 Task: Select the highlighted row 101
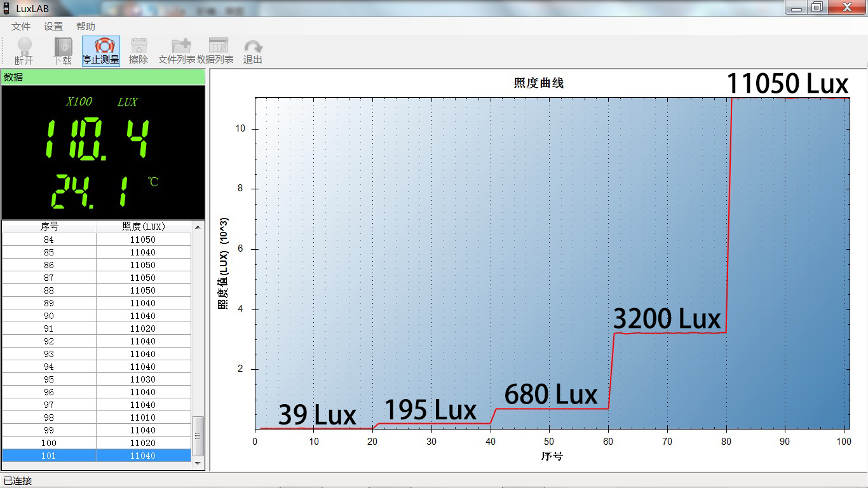coord(97,456)
